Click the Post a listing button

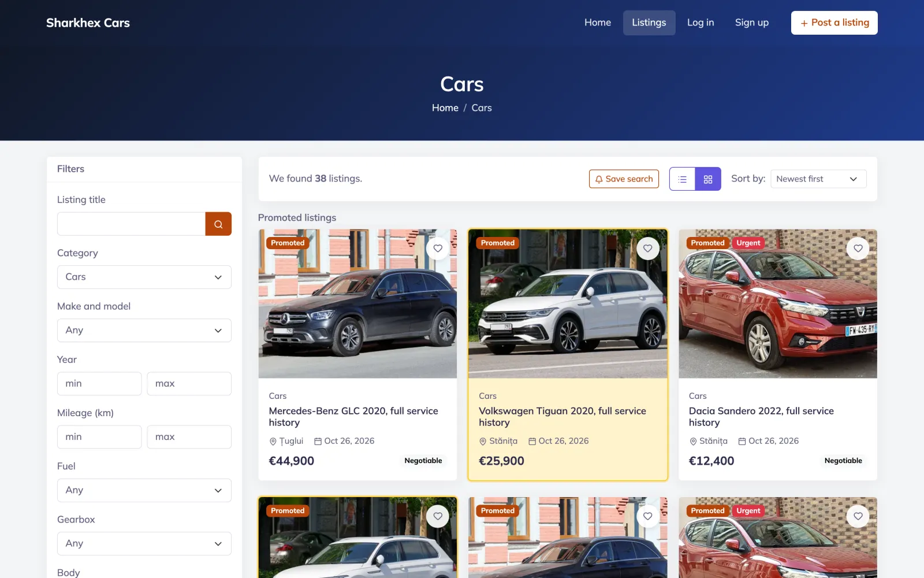[834, 23]
